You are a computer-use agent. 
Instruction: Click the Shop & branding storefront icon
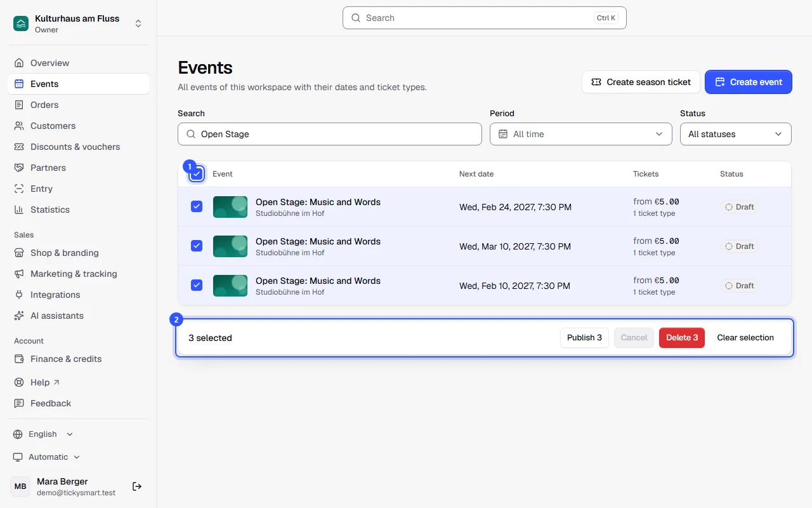19,253
